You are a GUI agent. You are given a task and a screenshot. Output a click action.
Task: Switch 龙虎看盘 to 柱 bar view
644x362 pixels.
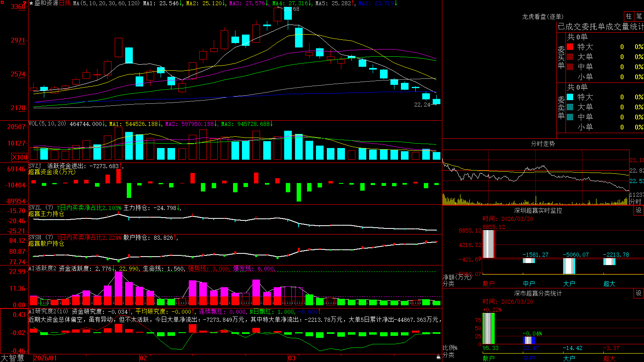629,16
